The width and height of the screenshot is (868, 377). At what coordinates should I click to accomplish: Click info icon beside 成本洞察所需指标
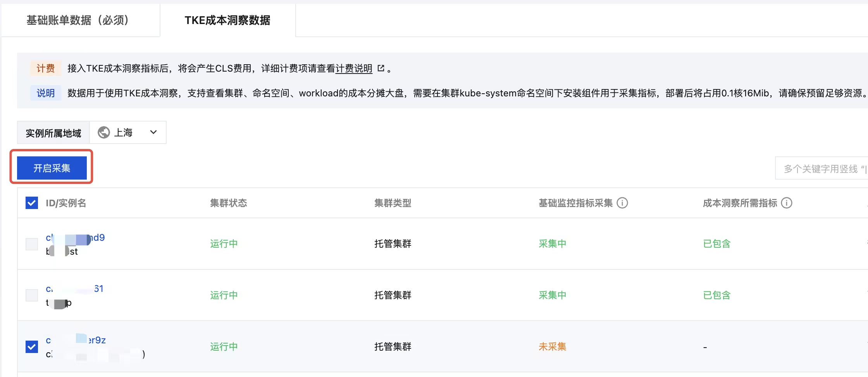pos(787,203)
